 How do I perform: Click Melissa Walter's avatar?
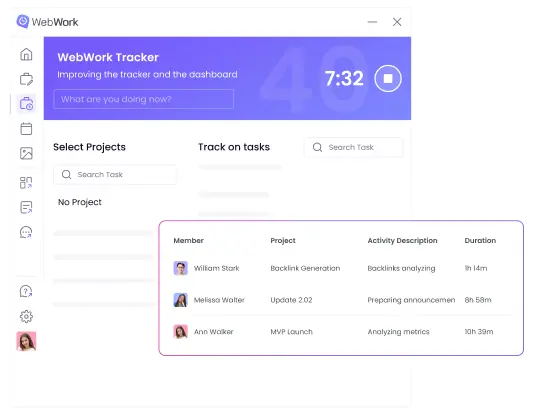click(x=180, y=300)
